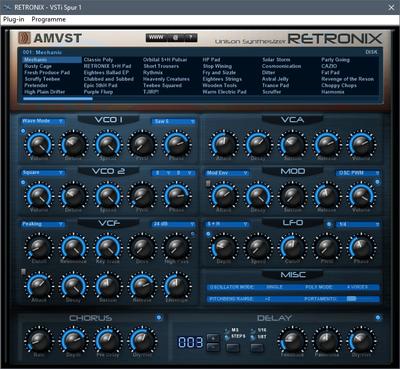This screenshot has height=369, width=400.
Task: Click the VCA Attack knob
Action: [x=224, y=145]
